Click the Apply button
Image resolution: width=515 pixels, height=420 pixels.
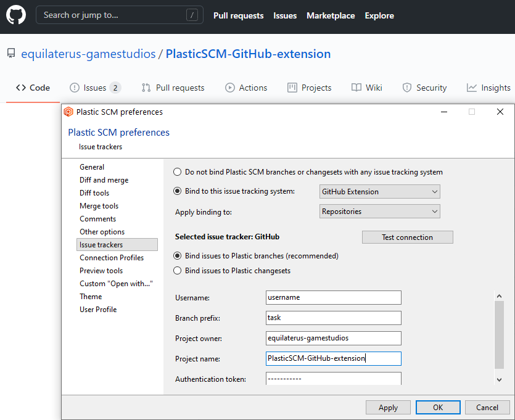(x=388, y=408)
